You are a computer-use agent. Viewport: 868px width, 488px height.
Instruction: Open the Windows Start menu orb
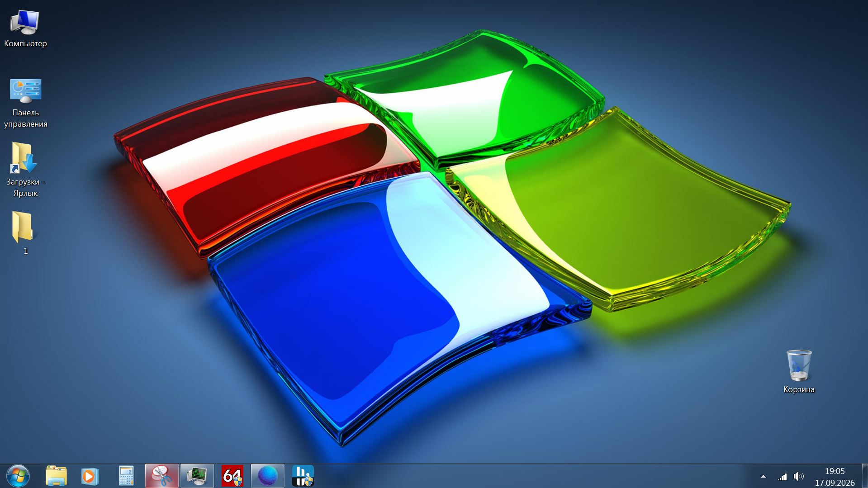[x=18, y=476]
